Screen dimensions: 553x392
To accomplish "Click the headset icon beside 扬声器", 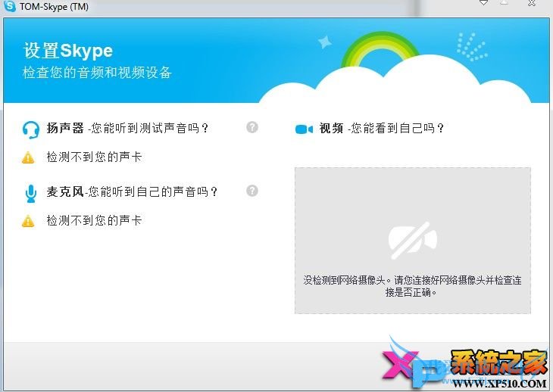I will coord(31,129).
